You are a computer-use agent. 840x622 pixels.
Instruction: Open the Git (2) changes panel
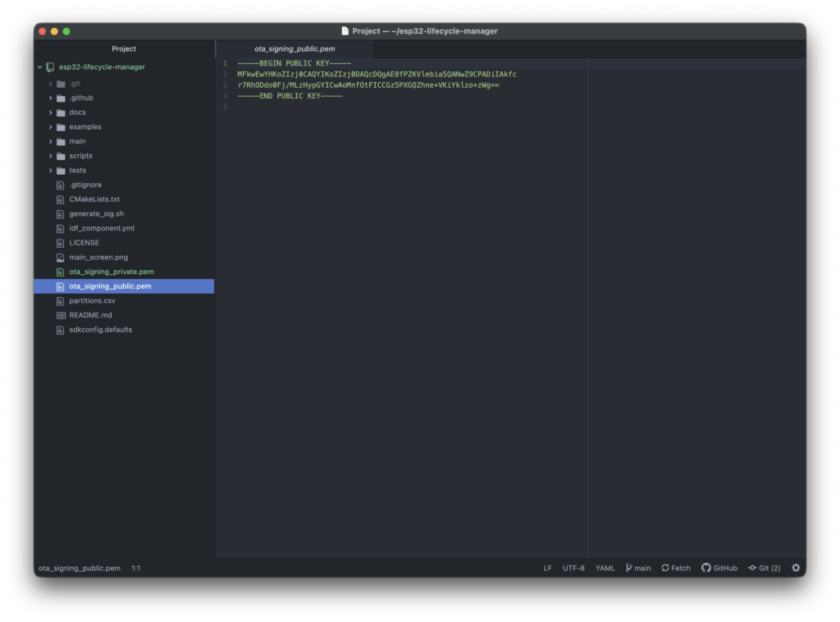tap(764, 568)
